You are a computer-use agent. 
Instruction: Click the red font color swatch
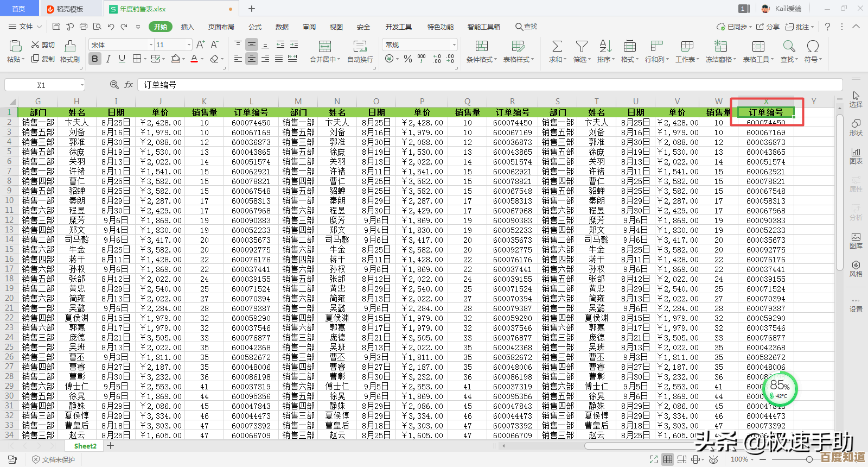(x=194, y=59)
